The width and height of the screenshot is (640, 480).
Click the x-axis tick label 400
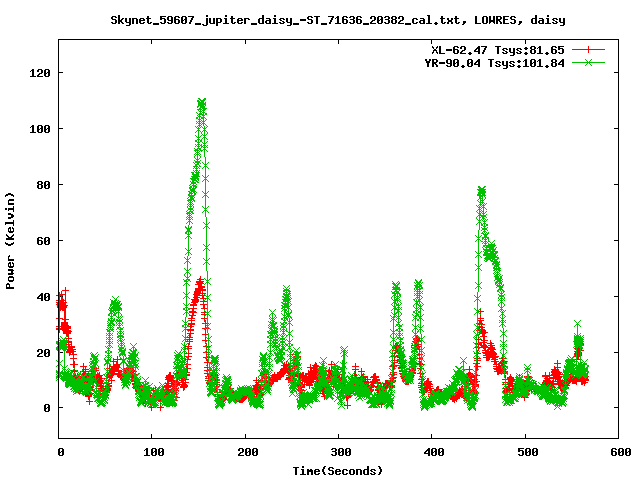(x=434, y=452)
